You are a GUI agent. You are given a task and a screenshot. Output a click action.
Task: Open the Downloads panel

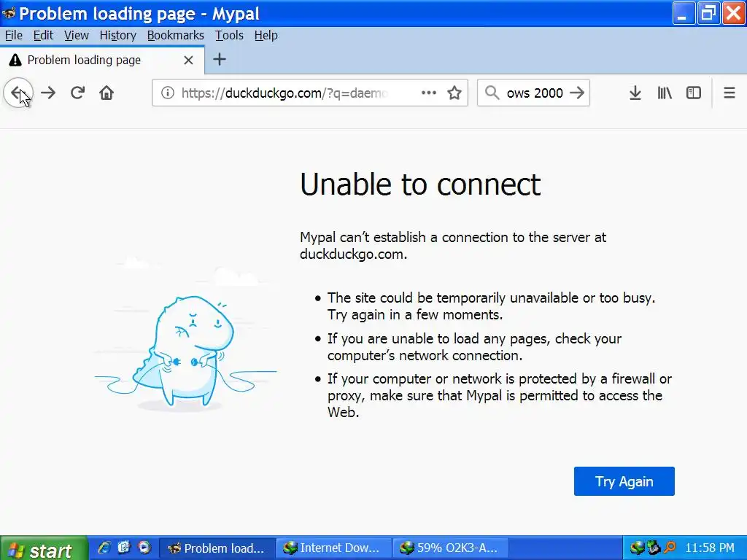click(635, 93)
